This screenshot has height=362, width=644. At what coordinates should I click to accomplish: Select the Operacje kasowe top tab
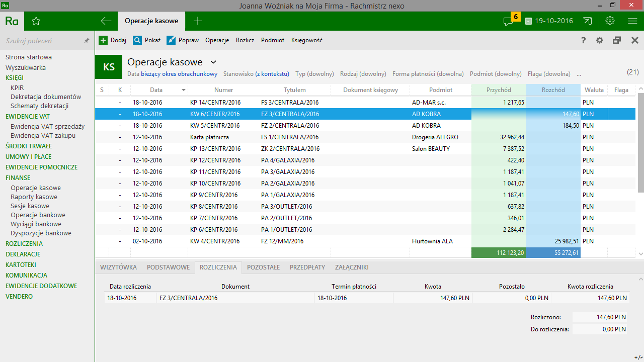pyautogui.click(x=151, y=21)
